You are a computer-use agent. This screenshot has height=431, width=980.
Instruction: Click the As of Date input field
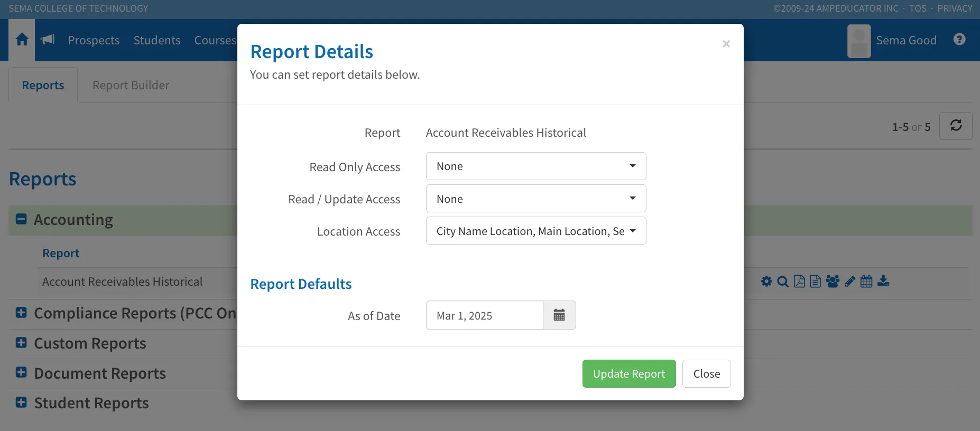(485, 315)
